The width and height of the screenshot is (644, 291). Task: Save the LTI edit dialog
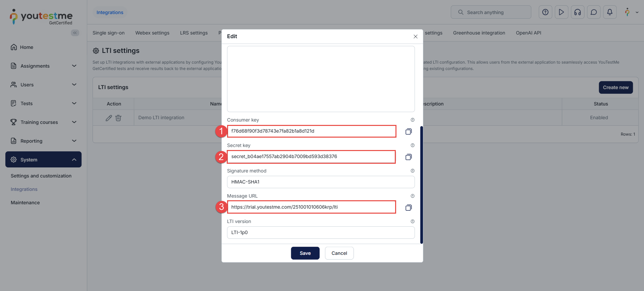(x=305, y=253)
